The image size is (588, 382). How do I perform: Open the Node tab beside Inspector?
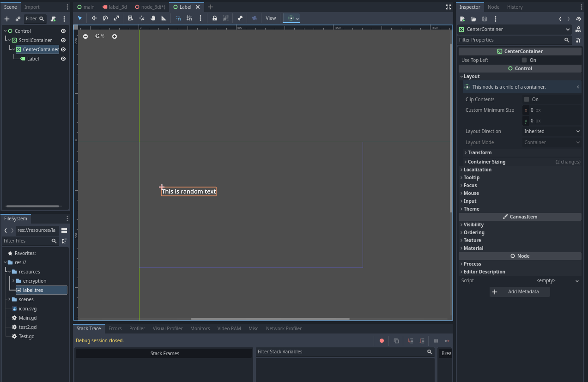click(493, 7)
